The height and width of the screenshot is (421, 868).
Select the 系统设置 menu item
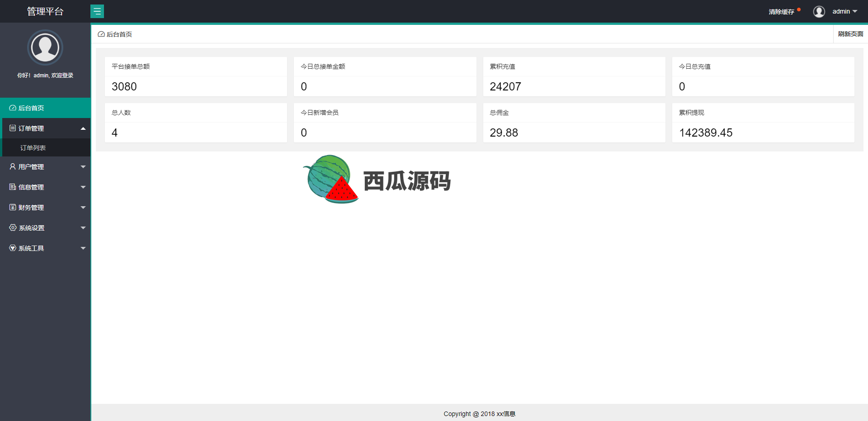[x=45, y=228]
